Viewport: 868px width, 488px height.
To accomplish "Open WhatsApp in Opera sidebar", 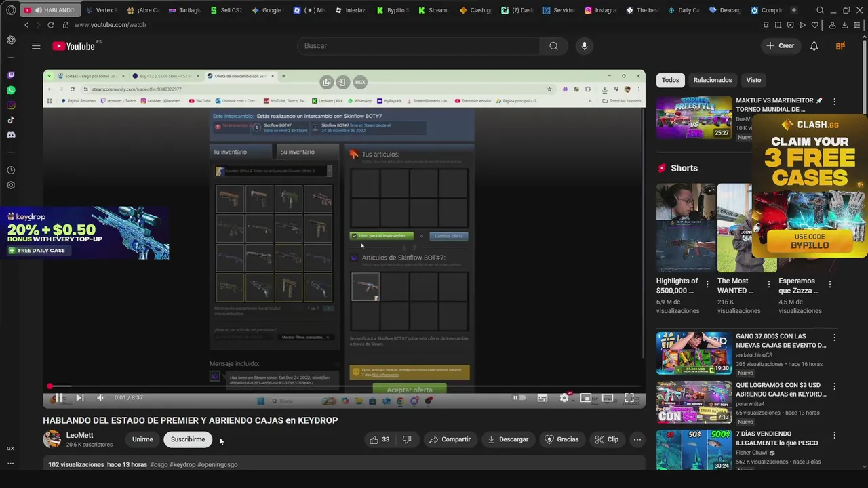I will point(11,90).
